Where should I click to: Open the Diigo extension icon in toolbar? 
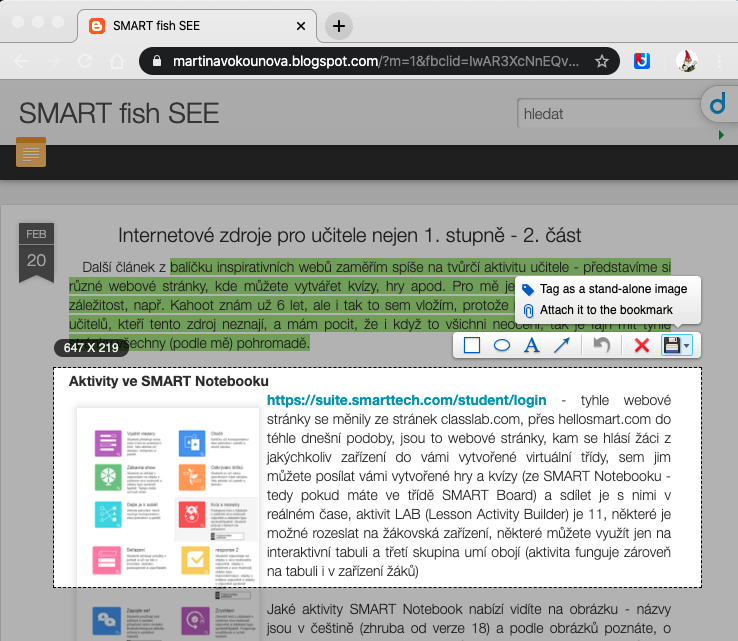[x=642, y=61]
